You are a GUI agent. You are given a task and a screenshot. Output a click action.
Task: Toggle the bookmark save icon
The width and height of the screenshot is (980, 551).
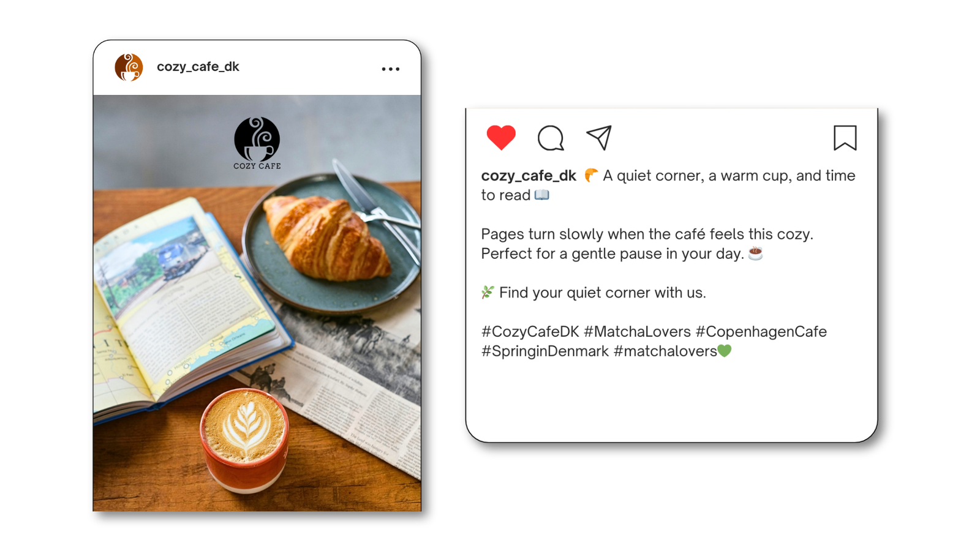tap(845, 138)
